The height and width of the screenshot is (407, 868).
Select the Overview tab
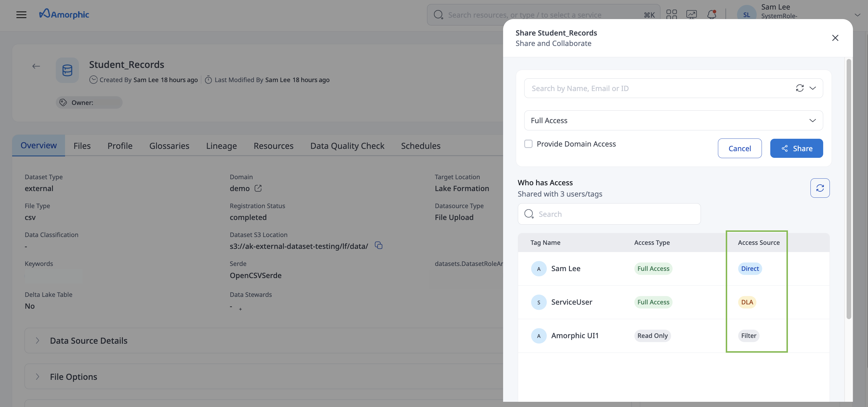[x=38, y=145]
